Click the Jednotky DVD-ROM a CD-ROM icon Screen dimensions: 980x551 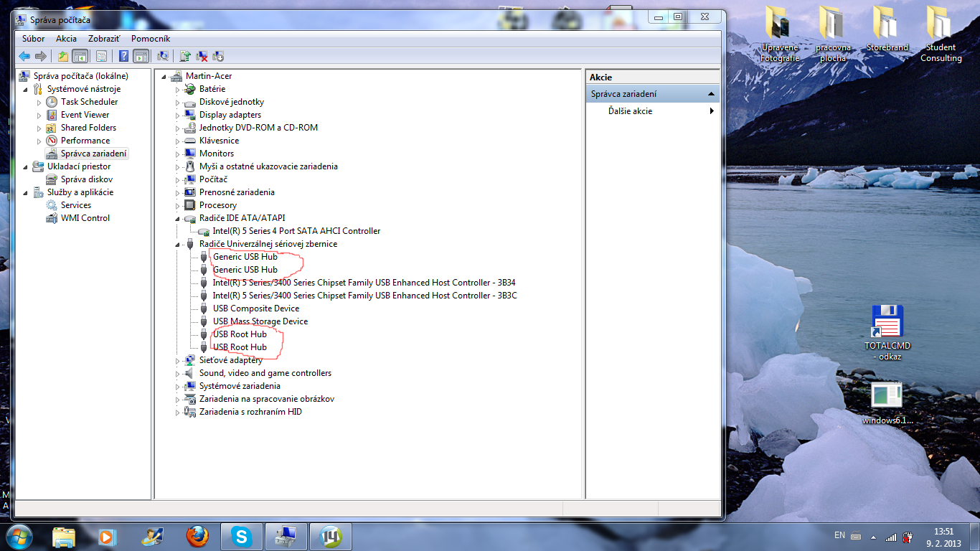tap(190, 128)
